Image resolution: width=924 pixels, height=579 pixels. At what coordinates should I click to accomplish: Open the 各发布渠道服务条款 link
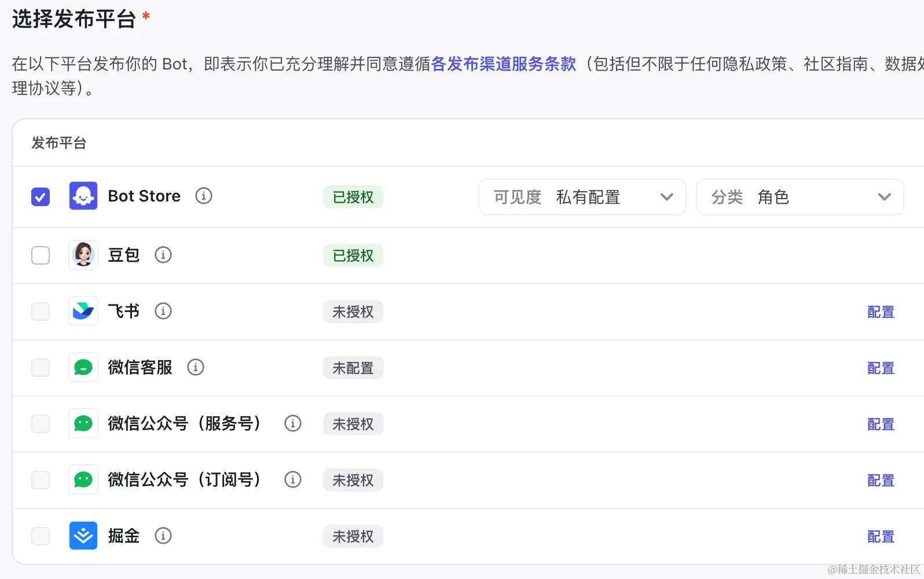tap(504, 64)
